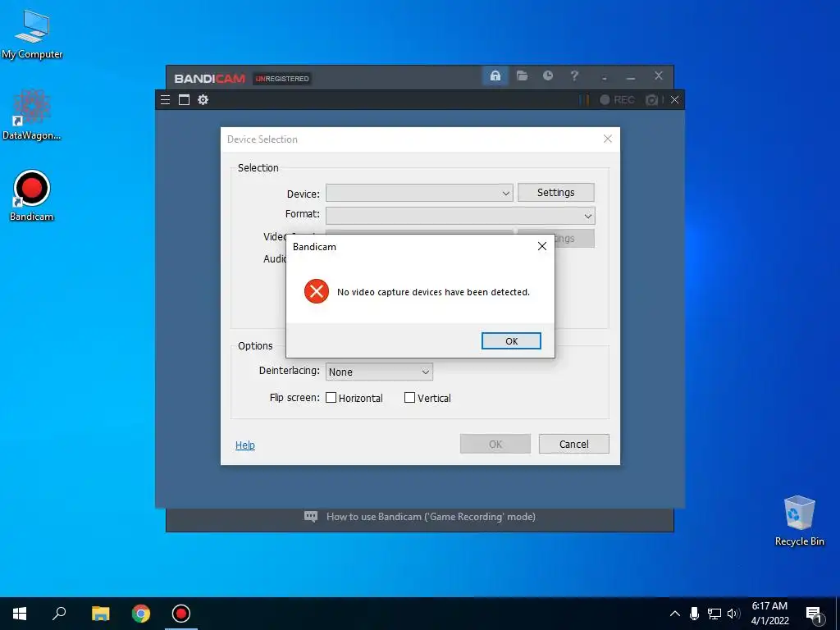Open the volume speaker tray icon
Screen dimensions: 840x630
(733, 614)
